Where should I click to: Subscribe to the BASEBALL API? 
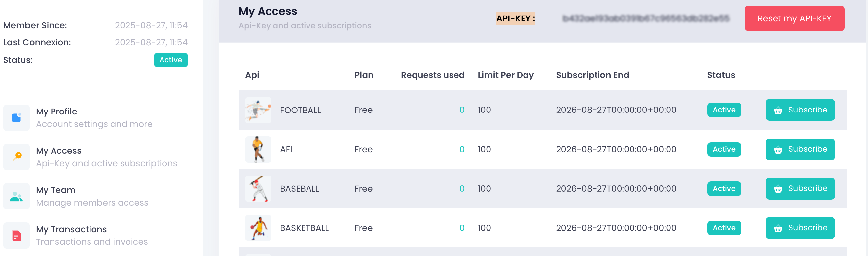tap(800, 188)
